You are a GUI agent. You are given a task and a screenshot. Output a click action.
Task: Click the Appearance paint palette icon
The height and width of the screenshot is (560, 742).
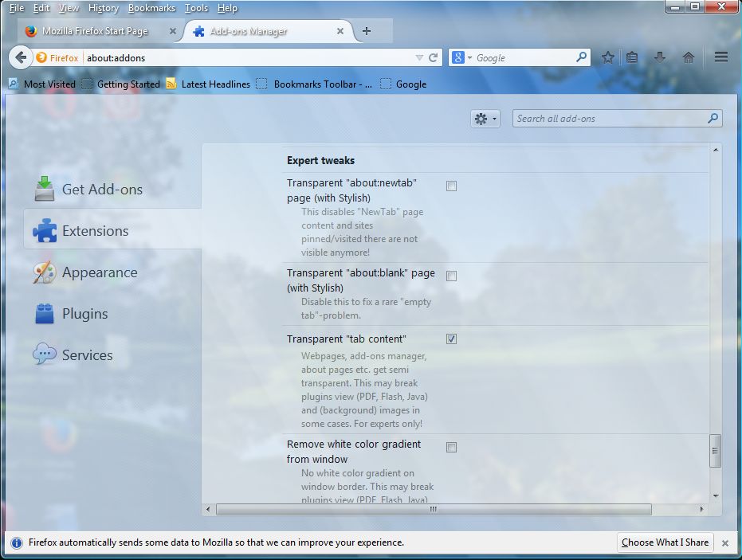[45, 272]
